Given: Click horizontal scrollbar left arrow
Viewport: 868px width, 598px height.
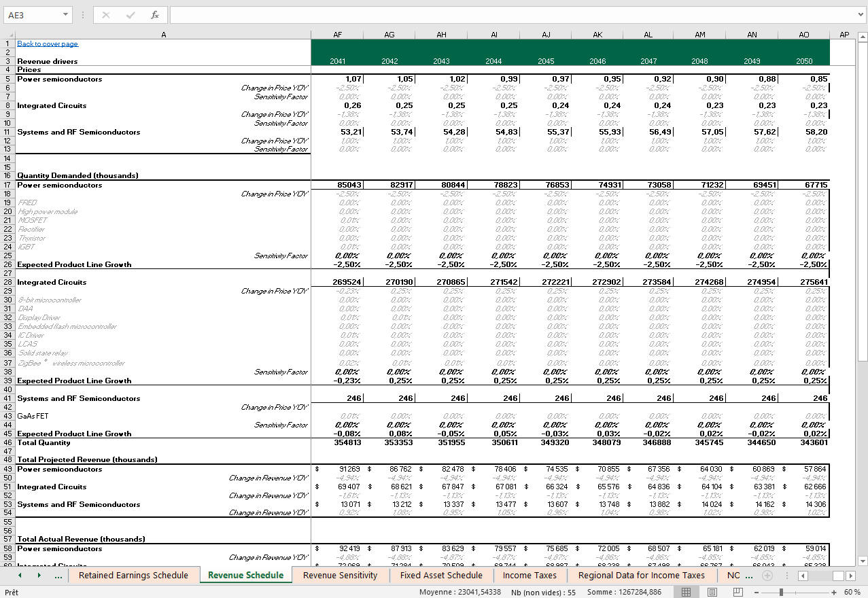Looking at the screenshot, I should (x=802, y=576).
